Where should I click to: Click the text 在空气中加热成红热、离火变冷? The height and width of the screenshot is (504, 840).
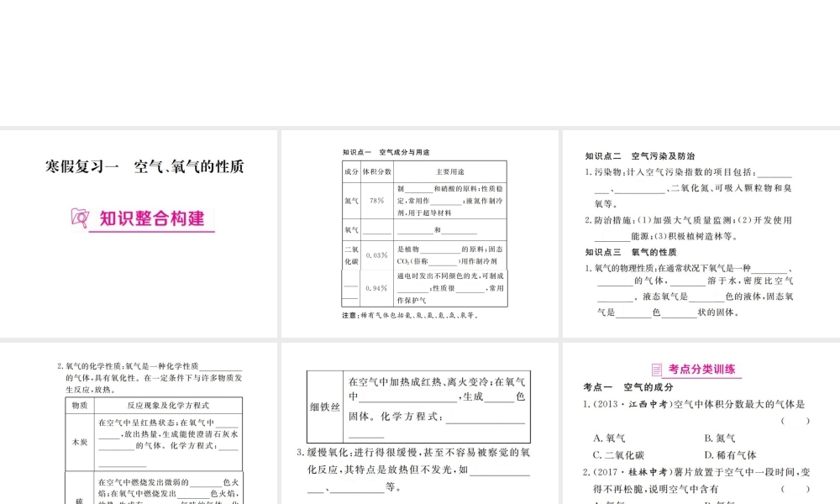(x=418, y=382)
